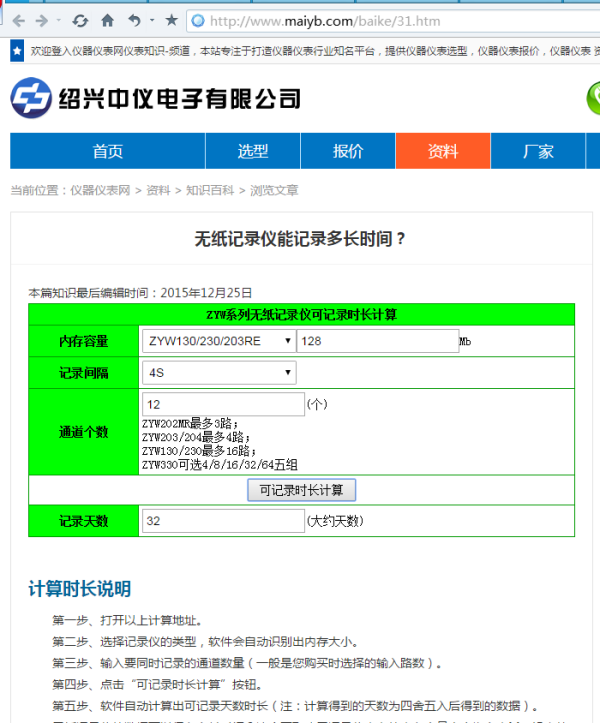Click the 可记录时长计算 button
600x723 pixels.
point(302,490)
